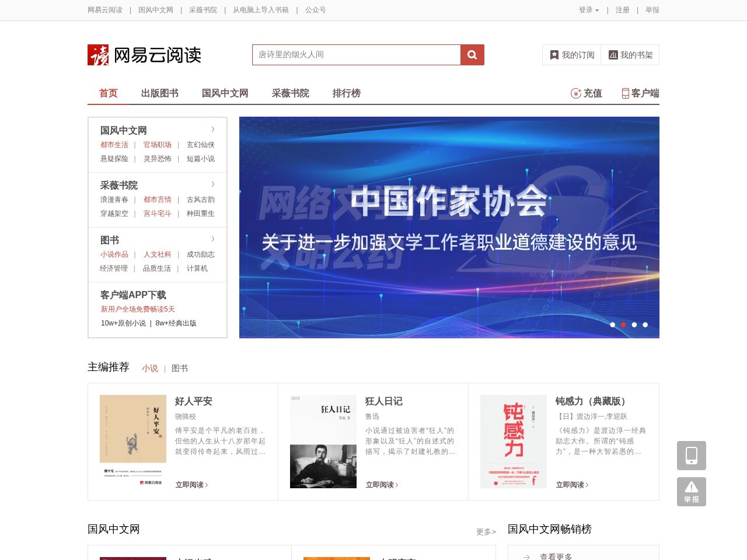Click 立即阅读 for 狂人日记
Viewport: 747px width, 560px height.
tap(380, 485)
